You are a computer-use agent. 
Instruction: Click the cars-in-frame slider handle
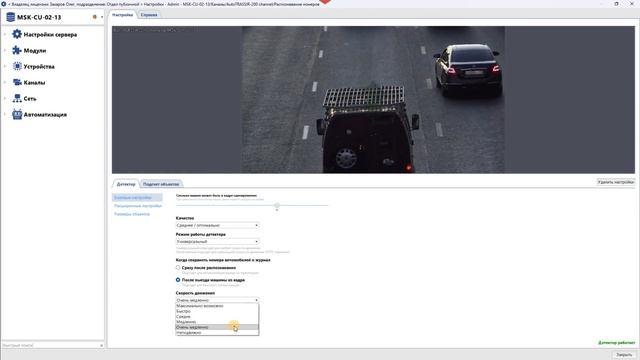point(277,206)
